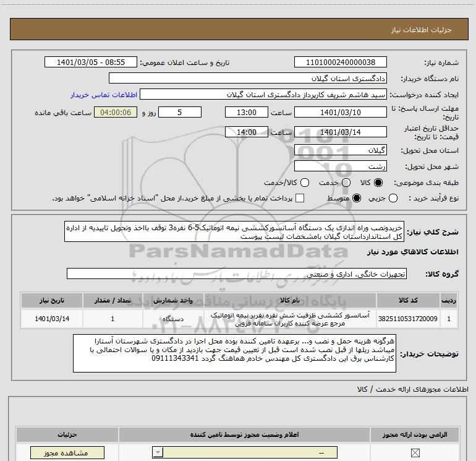476x461 pixels.
Task: Click the response deadline date 1401/03/10
Action: coord(340,112)
